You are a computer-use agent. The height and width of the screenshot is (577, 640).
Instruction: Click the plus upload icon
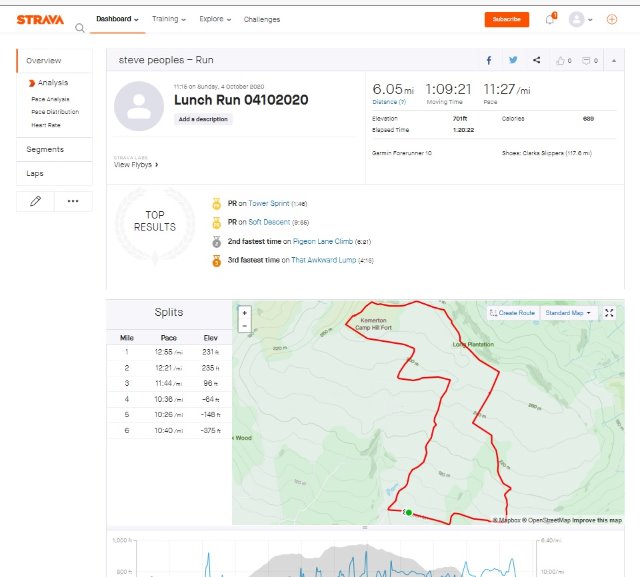(x=612, y=19)
